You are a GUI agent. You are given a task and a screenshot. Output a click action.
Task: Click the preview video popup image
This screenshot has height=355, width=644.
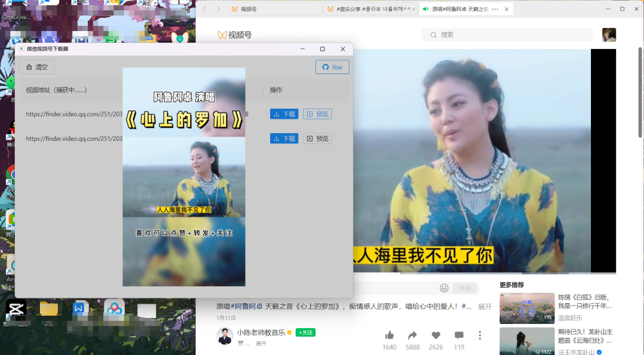click(x=184, y=177)
